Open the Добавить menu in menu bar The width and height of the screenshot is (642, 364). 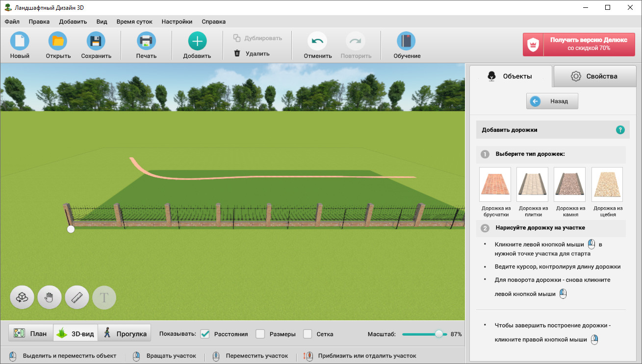[x=73, y=22]
